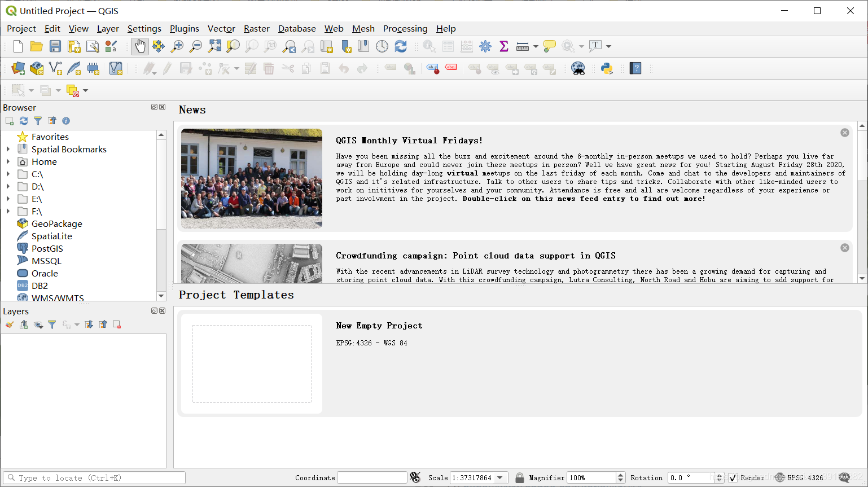The image size is (868, 487).
Task: Float the Browser panel using undock icon
Action: click(x=154, y=107)
